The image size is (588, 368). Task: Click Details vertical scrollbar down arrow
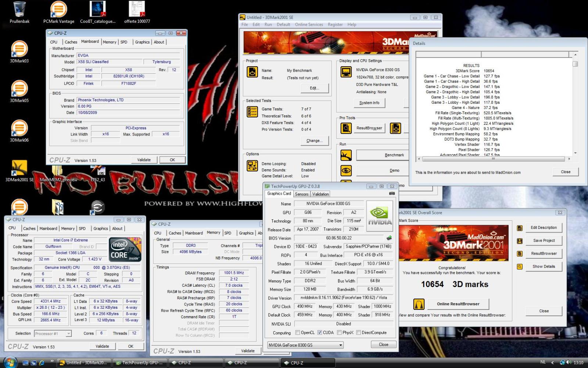coord(575,153)
